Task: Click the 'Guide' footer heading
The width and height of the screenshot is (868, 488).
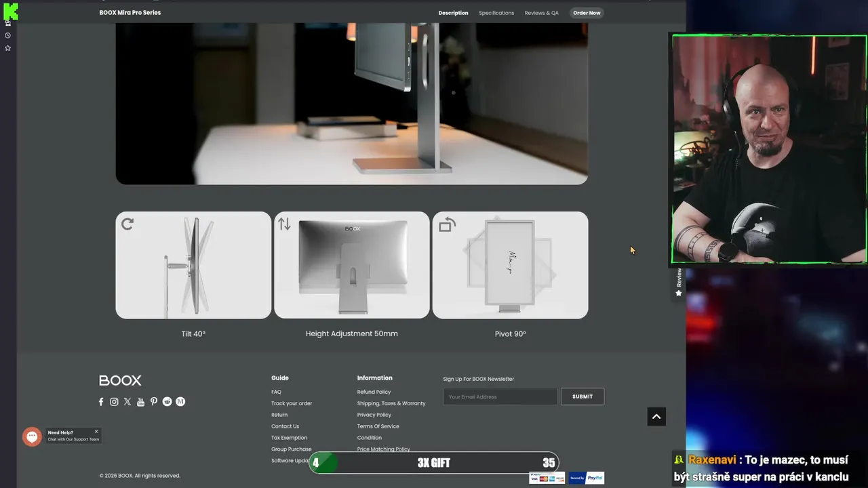Action: [x=280, y=378]
